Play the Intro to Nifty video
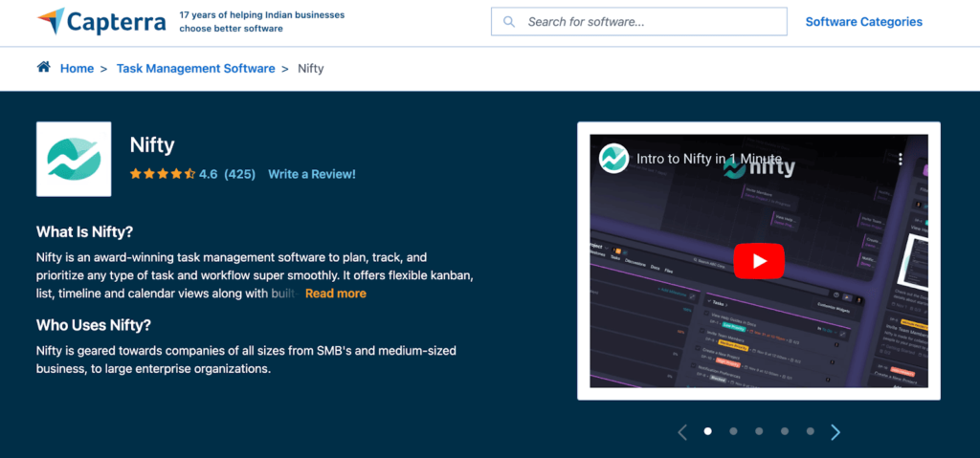Screen dimensions: 980x458 click(x=759, y=261)
